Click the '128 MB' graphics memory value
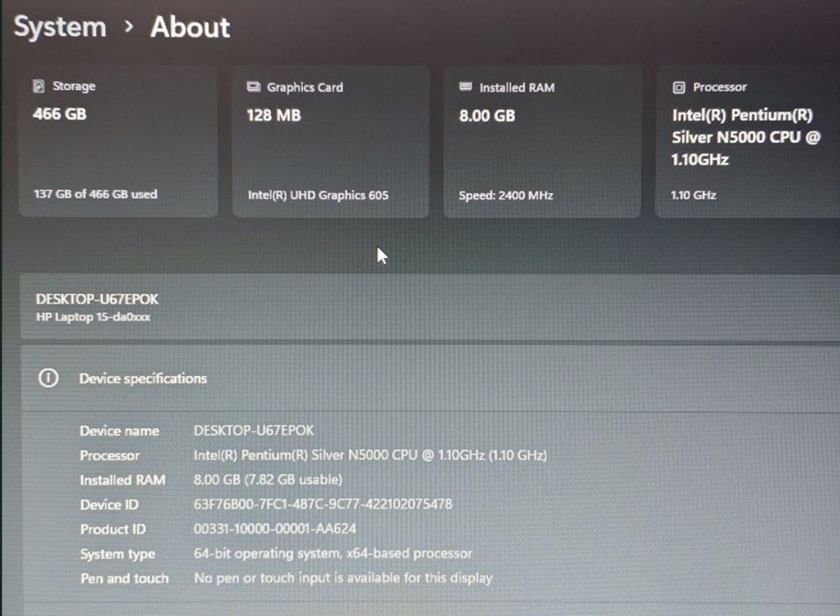Image resolution: width=840 pixels, height=616 pixels. coord(274,115)
